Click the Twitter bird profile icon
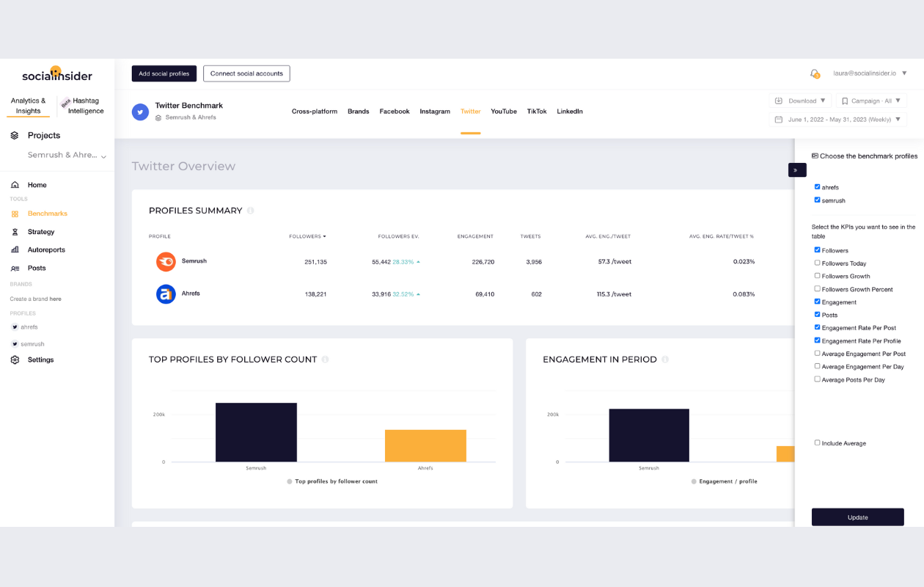 pos(140,112)
